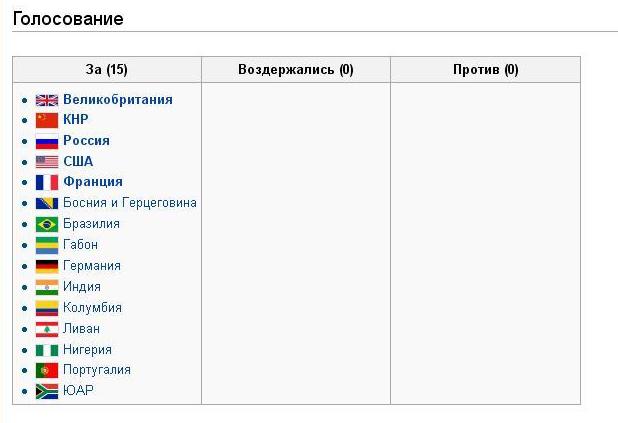This screenshot has width=618, height=423.
Task: Select the Воздержались (0) column header
Action: 296,70
